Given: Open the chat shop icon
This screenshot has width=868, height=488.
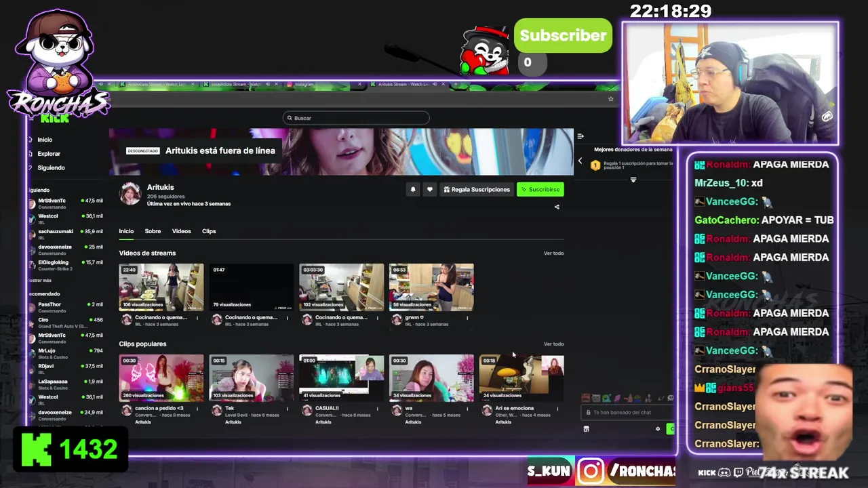Looking at the screenshot, I should (x=586, y=428).
